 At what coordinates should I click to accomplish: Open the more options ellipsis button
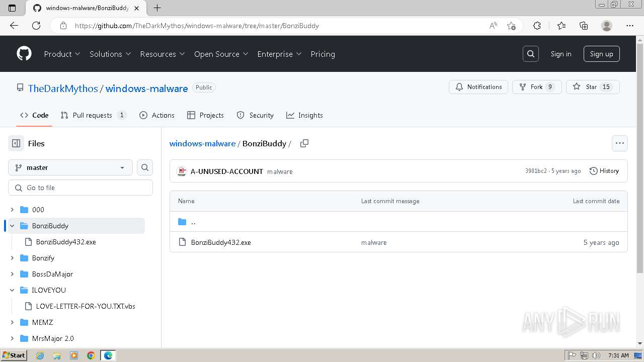click(x=620, y=143)
